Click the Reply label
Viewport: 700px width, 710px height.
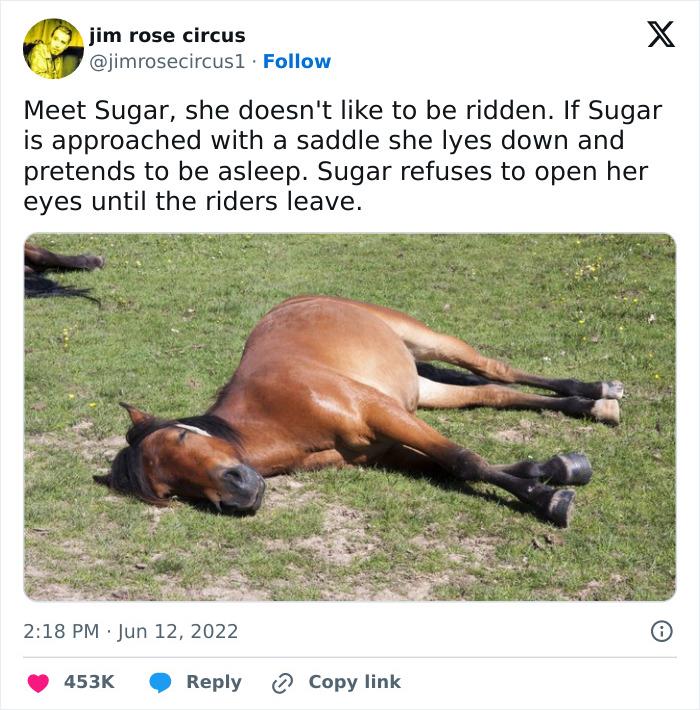point(213,682)
